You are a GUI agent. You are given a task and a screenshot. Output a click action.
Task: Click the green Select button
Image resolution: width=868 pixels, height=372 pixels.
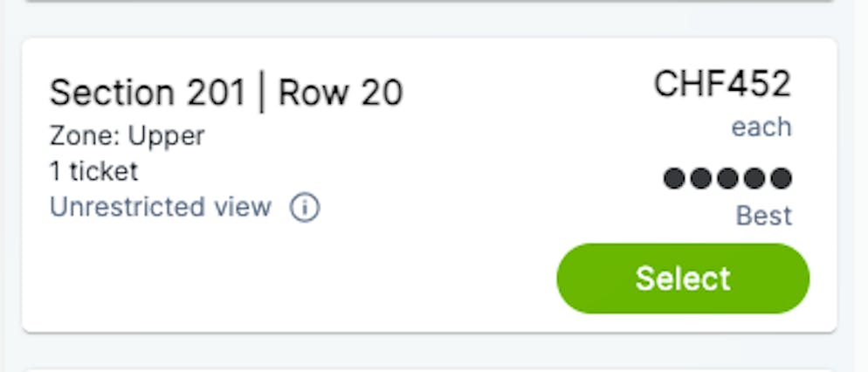(683, 279)
